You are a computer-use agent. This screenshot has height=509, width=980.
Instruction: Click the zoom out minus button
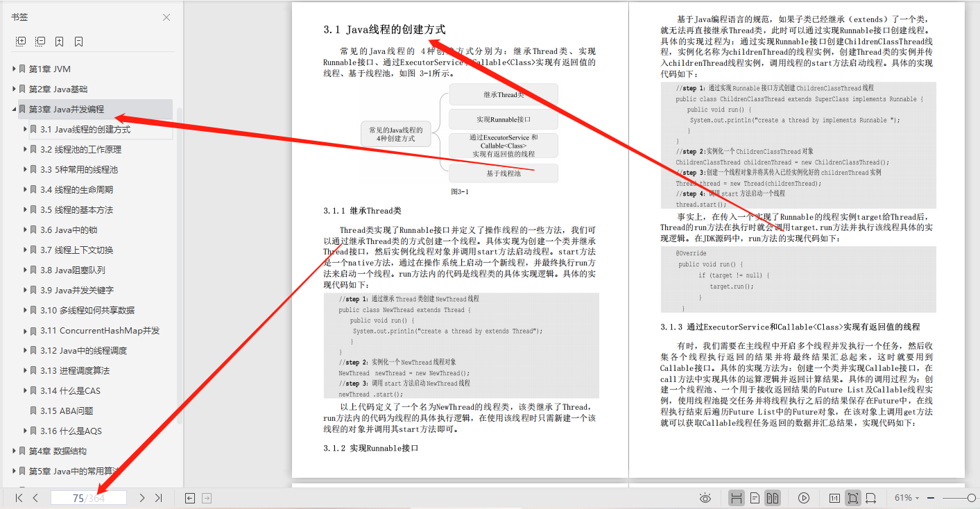point(931,498)
